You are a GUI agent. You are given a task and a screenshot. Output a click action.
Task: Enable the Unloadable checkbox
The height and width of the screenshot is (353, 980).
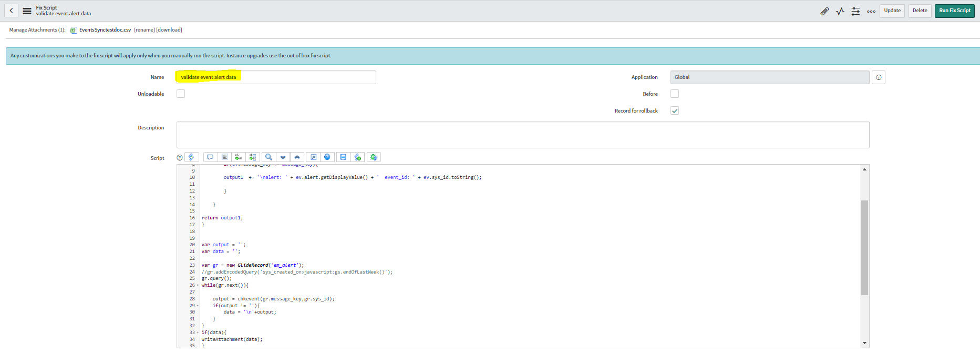coord(181,94)
